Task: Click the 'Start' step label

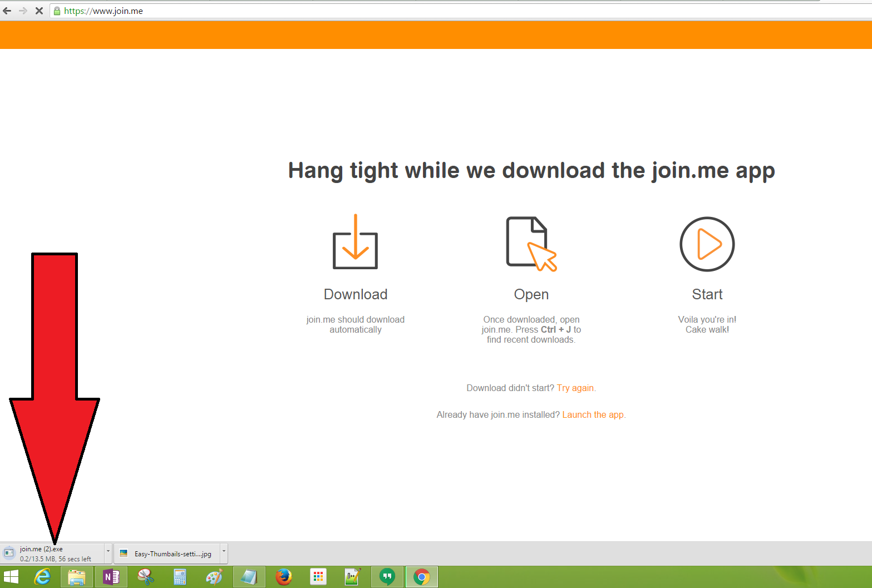Action: pyautogui.click(x=707, y=294)
